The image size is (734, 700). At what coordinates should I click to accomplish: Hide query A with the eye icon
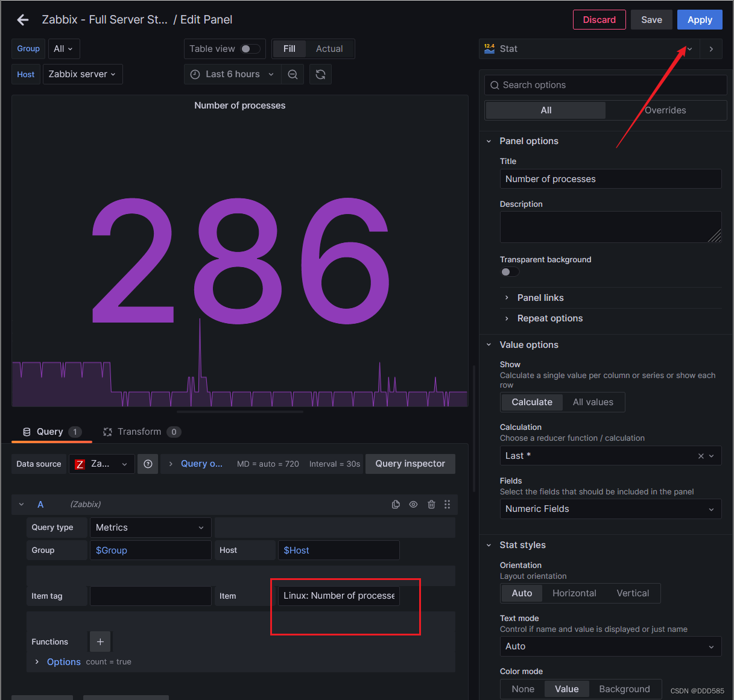[x=413, y=504]
